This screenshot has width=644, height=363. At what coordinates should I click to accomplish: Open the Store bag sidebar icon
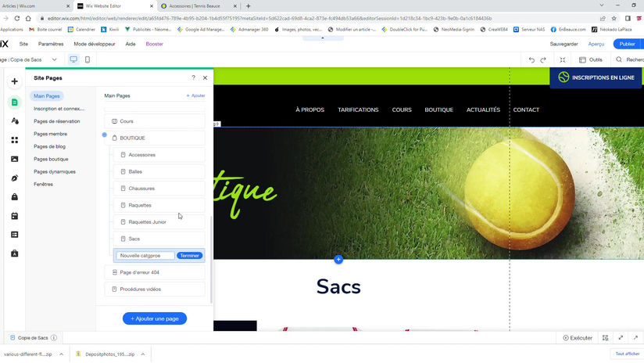[15, 197]
